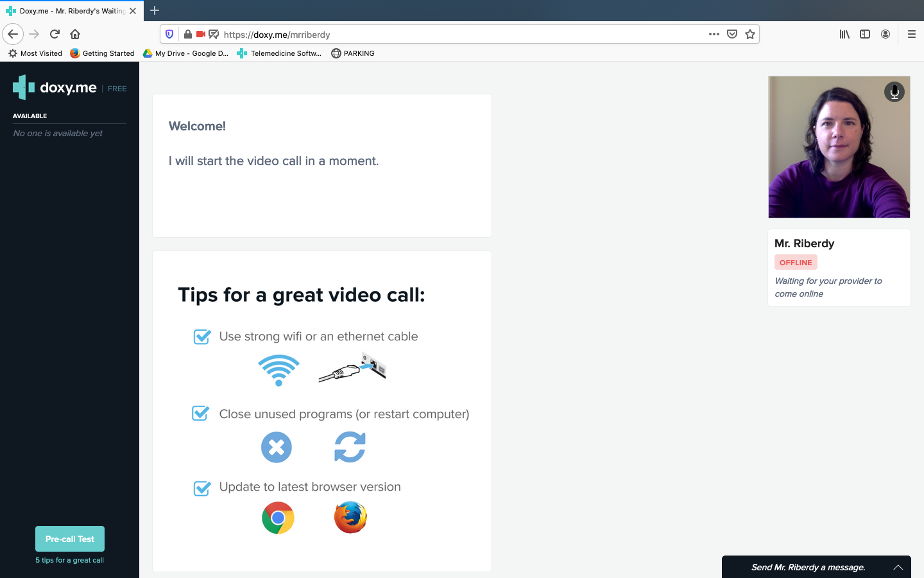Click the red camera permission indicator
This screenshot has height=578, width=924.
point(201,34)
